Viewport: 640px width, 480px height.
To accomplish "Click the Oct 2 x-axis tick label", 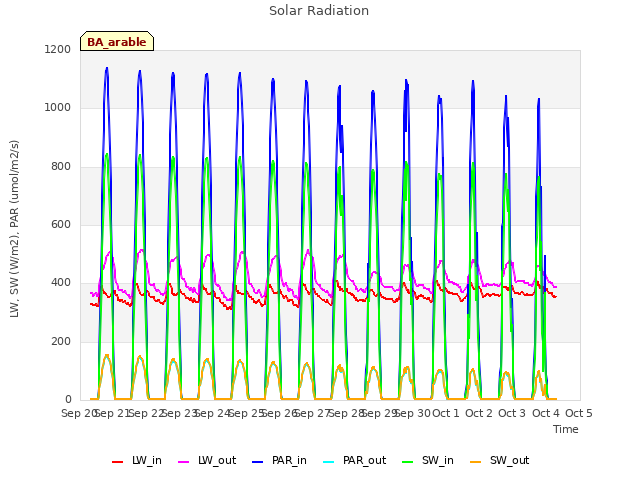I will pos(479,413).
